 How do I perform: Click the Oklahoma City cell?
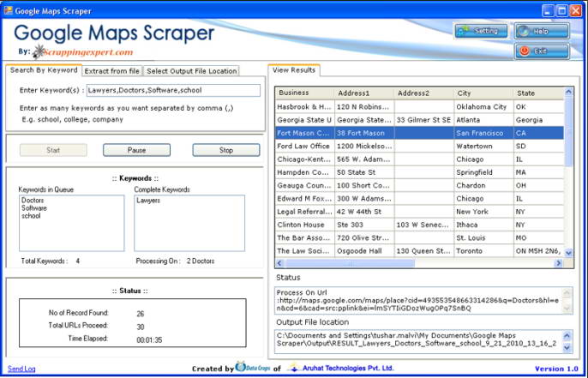[483, 107]
